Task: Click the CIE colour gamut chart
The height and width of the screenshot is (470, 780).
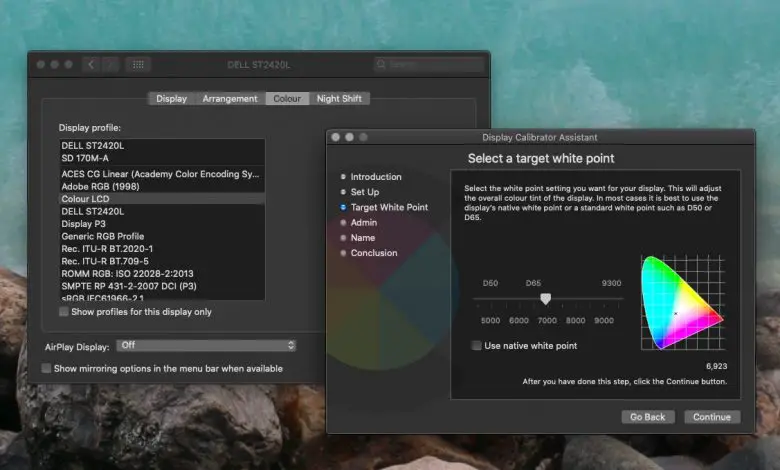Action: click(x=682, y=302)
